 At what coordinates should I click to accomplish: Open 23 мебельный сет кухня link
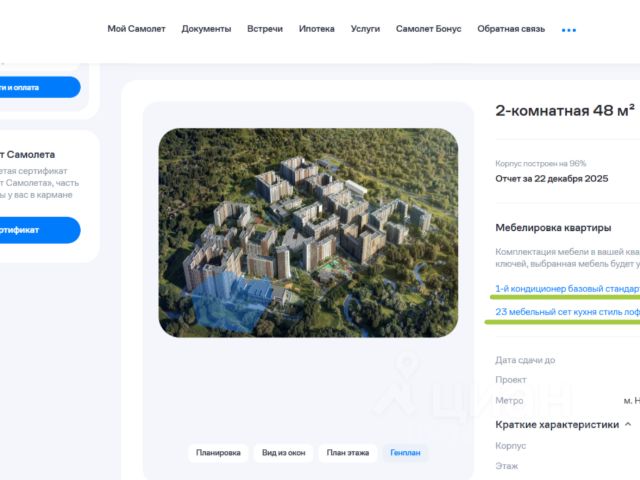(567, 312)
